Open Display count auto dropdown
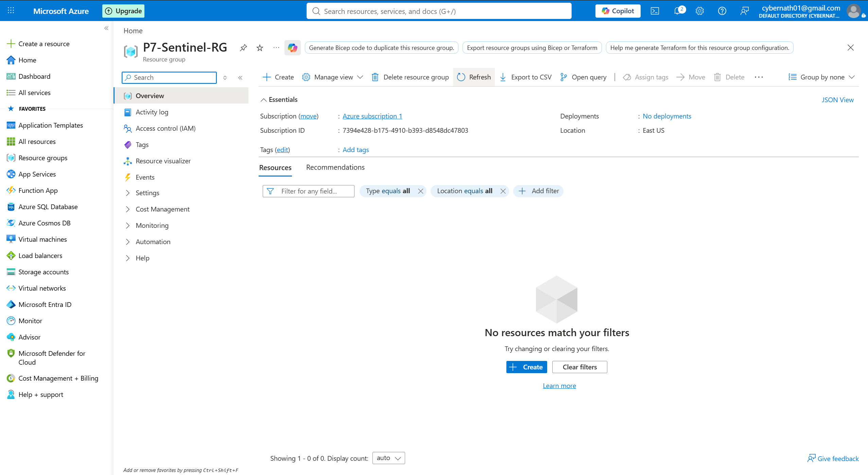This screenshot has width=868, height=475. 388,458
